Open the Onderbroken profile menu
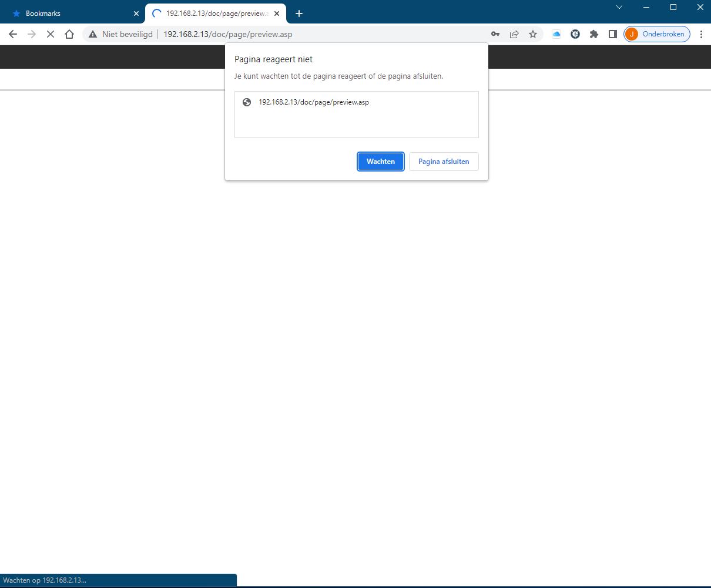711x588 pixels. click(x=657, y=34)
